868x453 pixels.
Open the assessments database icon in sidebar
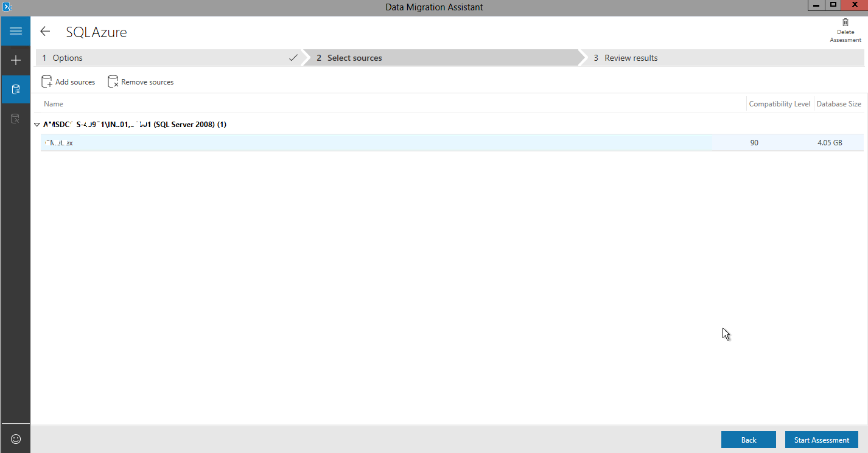[16, 90]
